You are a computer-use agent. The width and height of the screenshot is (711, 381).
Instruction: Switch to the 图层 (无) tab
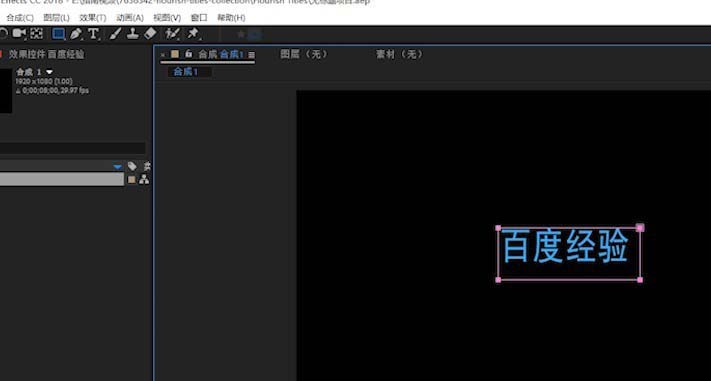click(x=303, y=54)
